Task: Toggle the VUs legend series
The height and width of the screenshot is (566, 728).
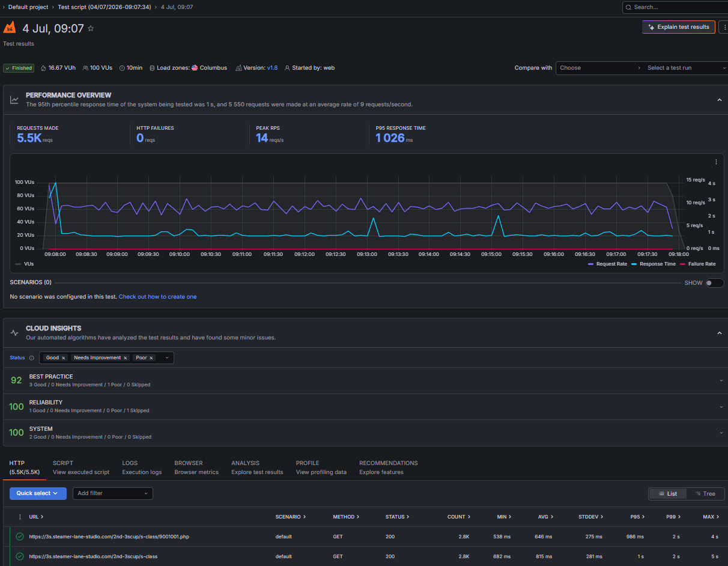Action: click(x=25, y=264)
